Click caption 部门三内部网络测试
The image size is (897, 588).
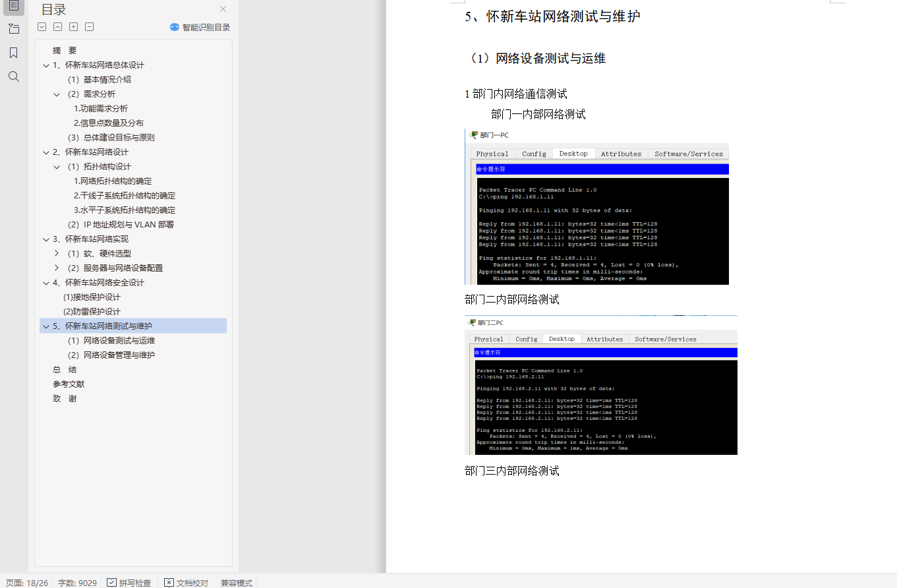(x=512, y=471)
